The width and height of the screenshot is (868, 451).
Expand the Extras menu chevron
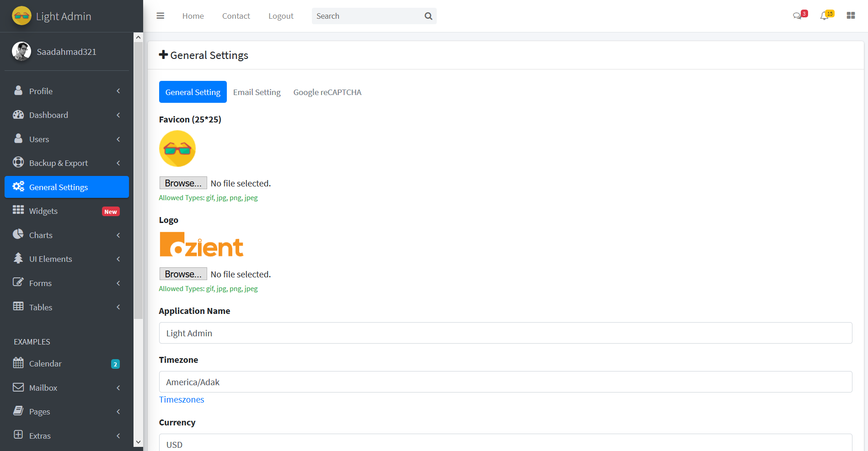(x=118, y=436)
